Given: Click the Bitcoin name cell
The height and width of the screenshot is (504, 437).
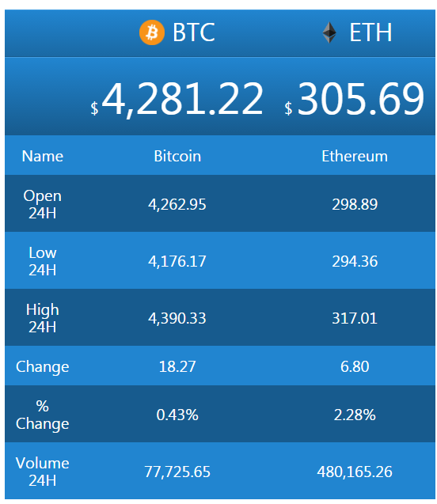Looking at the screenshot, I should 177,156.
